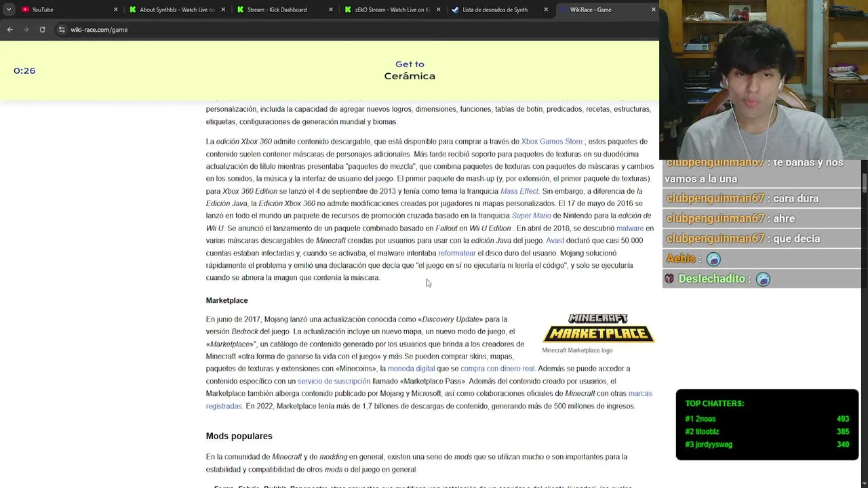Click the badge icon beside Deslechadito
The image size is (868, 488).
point(669,279)
